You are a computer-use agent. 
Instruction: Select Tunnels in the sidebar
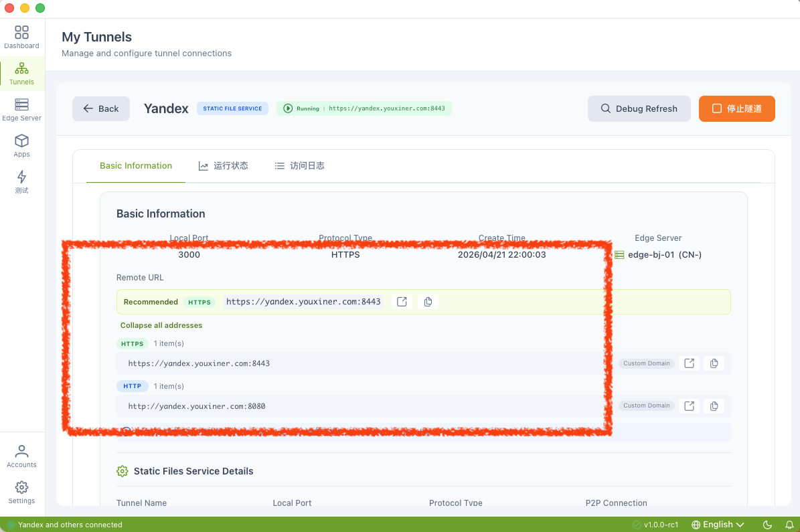[21, 74]
